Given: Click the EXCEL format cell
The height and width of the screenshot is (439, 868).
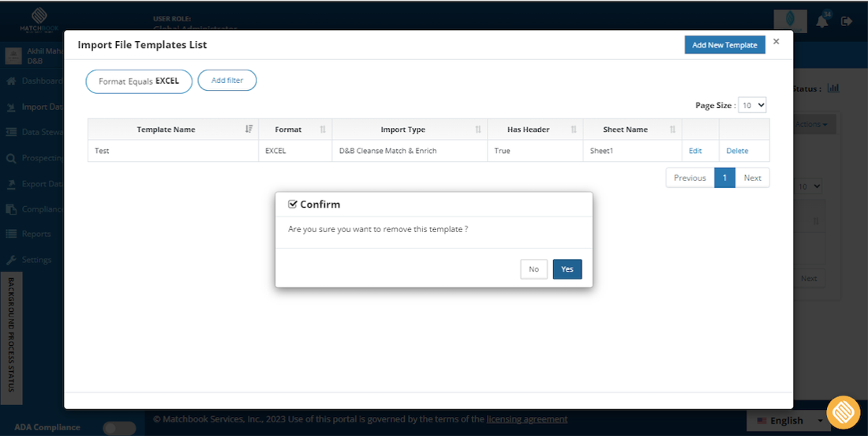Looking at the screenshot, I should coord(295,151).
